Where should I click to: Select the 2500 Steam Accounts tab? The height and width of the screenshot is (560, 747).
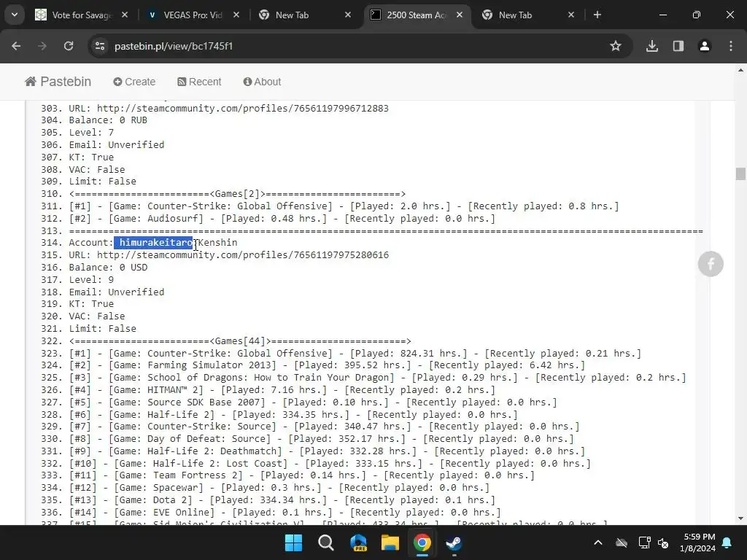pyautogui.click(x=417, y=15)
